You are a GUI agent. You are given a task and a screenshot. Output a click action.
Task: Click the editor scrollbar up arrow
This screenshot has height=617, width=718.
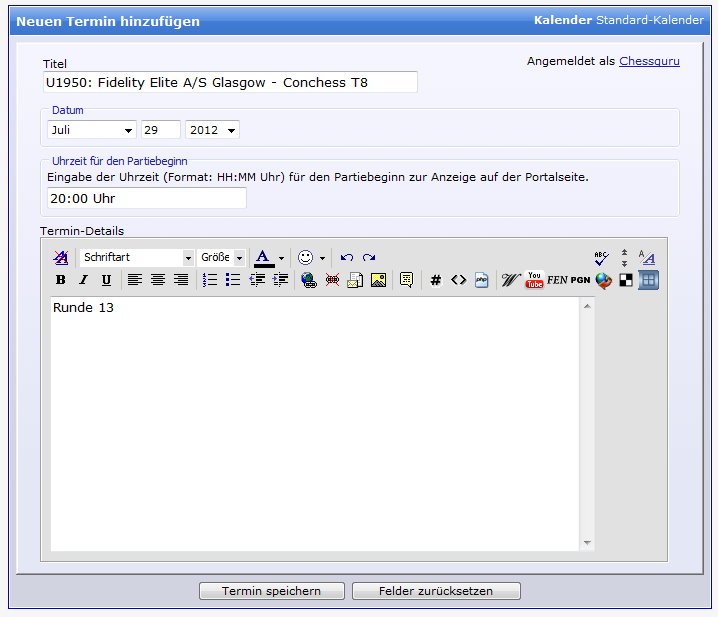coord(587,306)
